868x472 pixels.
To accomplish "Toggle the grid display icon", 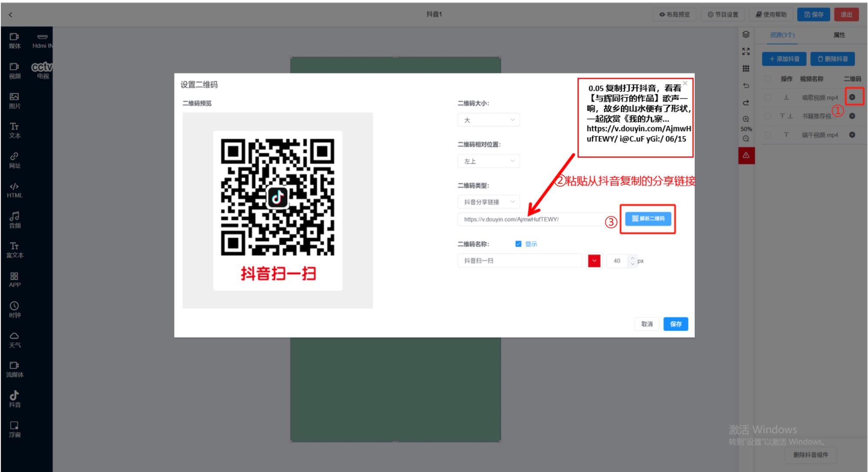I will 746,69.
